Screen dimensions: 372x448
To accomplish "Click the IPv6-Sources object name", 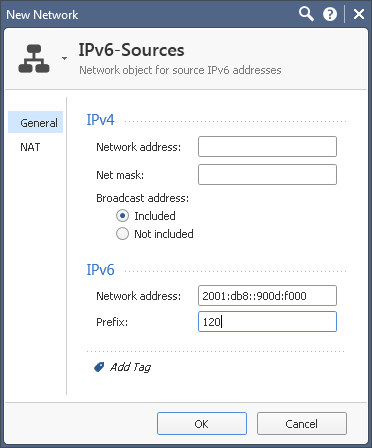I will click(131, 50).
